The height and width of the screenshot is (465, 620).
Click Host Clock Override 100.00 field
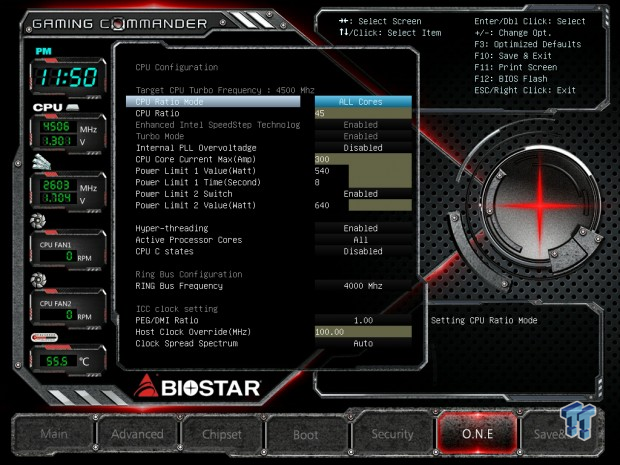point(363,332)
